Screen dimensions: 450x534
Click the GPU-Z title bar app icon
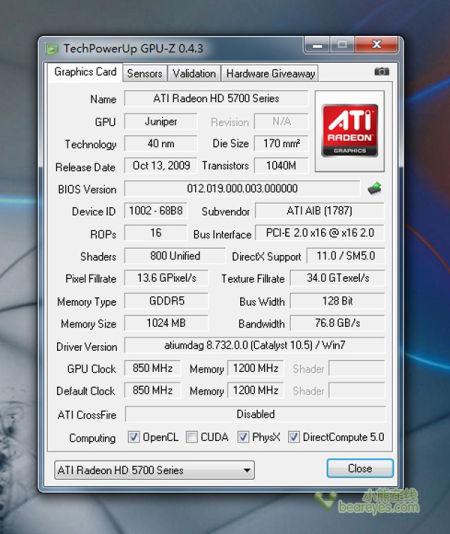click(x=52, y=49)
